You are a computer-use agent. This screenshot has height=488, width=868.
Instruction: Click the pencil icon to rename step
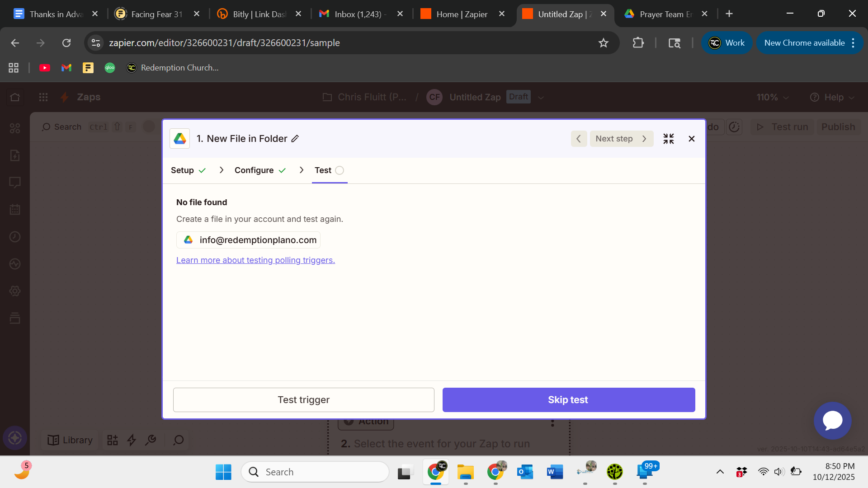coord(295,139)
